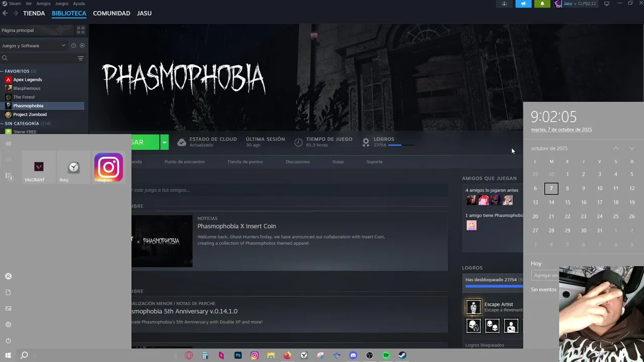The image size is (644, 362).
Task: View the Escape Artist achievement icon
Action: tap(473, 307)
